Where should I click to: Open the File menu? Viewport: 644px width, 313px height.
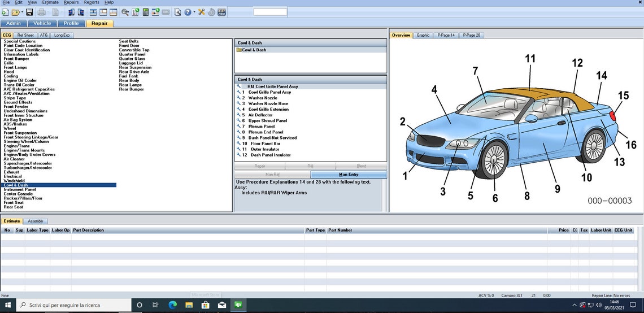6,2
